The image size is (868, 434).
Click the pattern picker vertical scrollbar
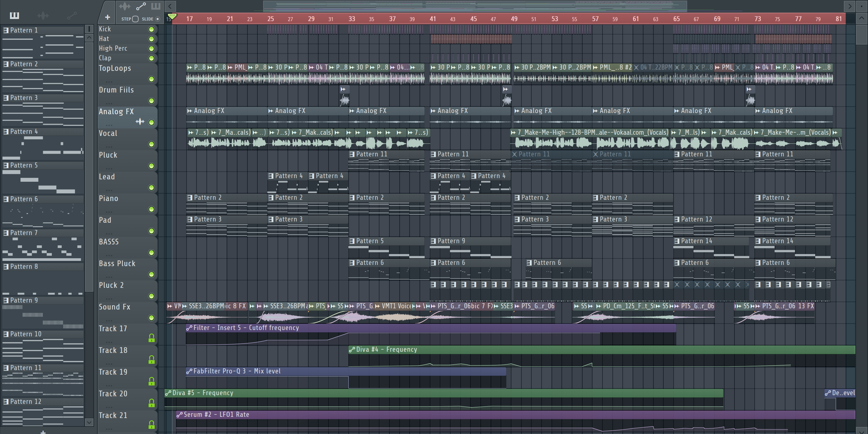click(x=89, y=167)
